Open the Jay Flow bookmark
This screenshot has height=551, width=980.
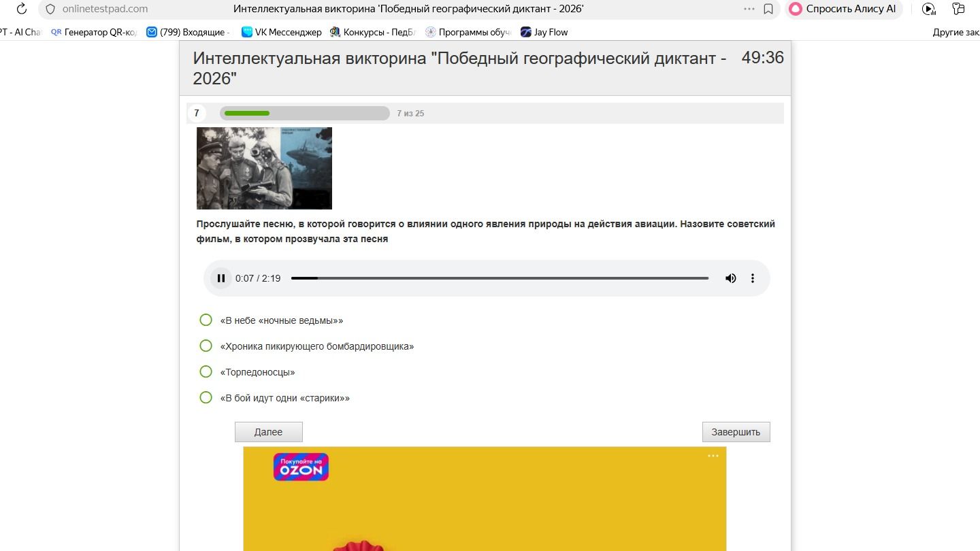[x=544, y=32]
